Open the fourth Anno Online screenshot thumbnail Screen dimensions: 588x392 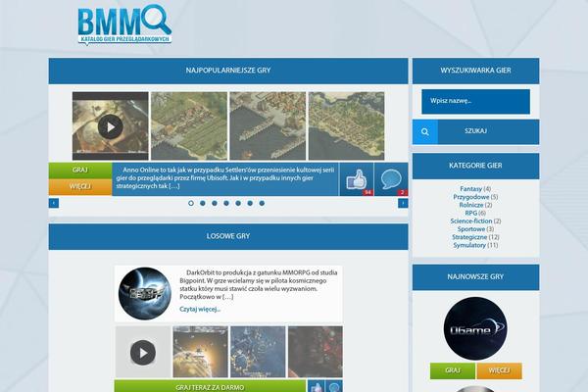346,126
